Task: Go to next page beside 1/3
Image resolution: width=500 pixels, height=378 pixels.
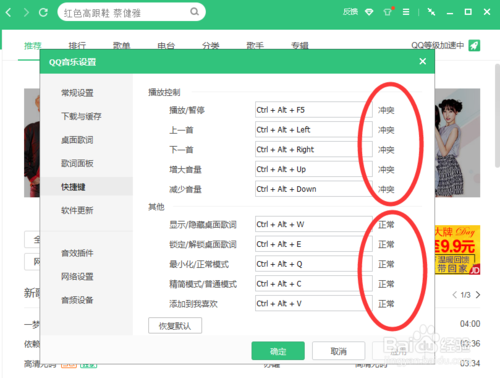Action: pos(478,295)
